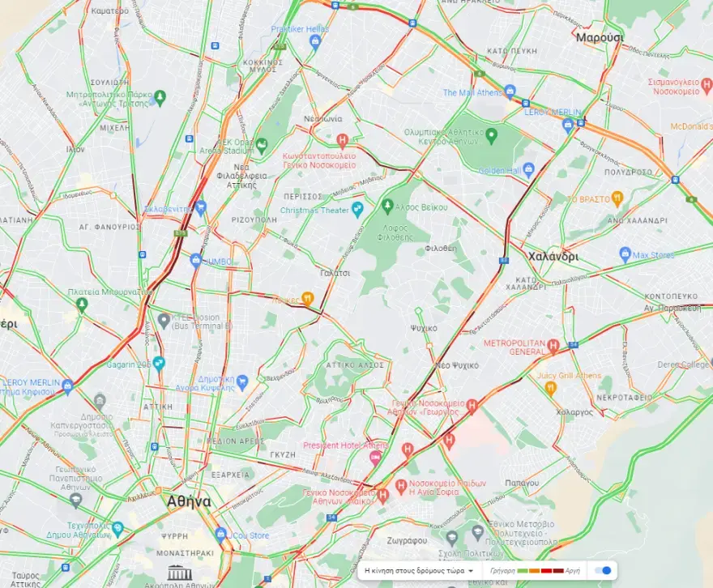Open the 'Η κίνηση στους δρόμους τώρα' dropdown
The height and width of the screenshot is (588, 713).
point(419,571)
